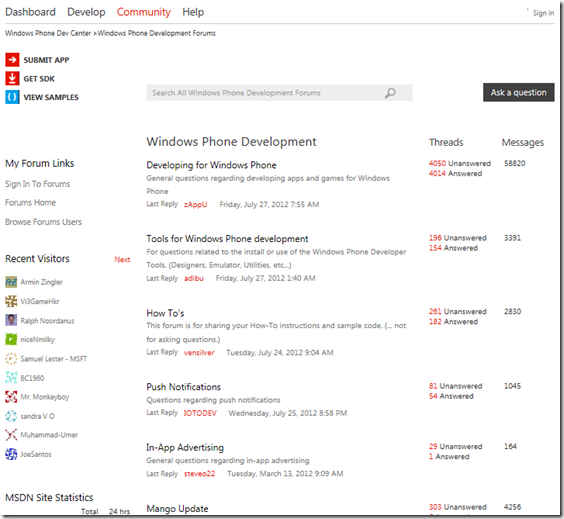Click Armin Zingler visitor name

click(41, 282)
